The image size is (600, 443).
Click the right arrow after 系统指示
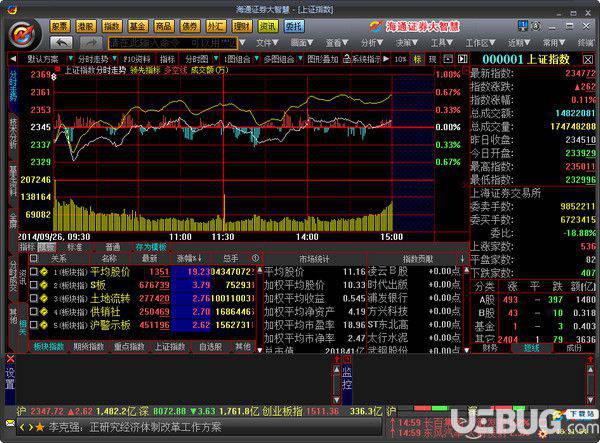click(386, 59)
